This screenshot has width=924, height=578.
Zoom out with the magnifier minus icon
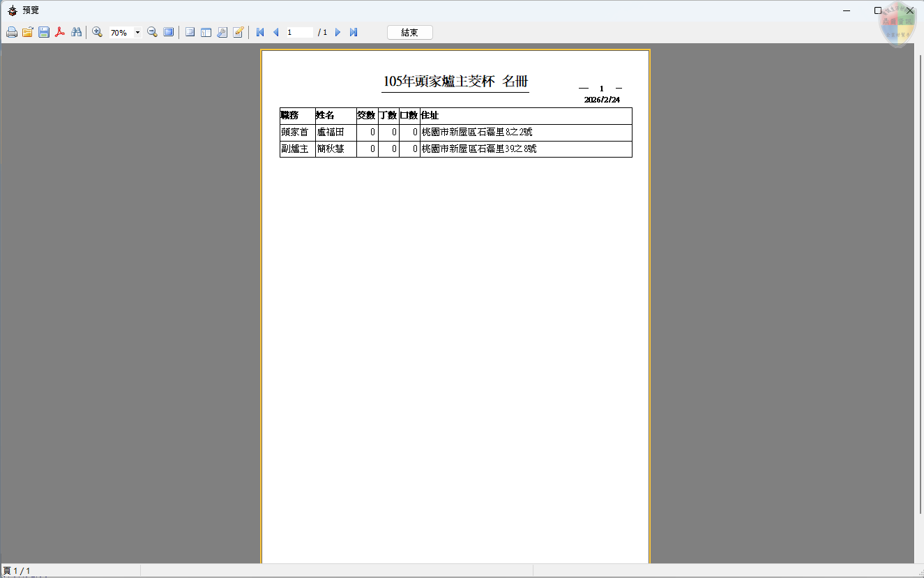point(152,32)
